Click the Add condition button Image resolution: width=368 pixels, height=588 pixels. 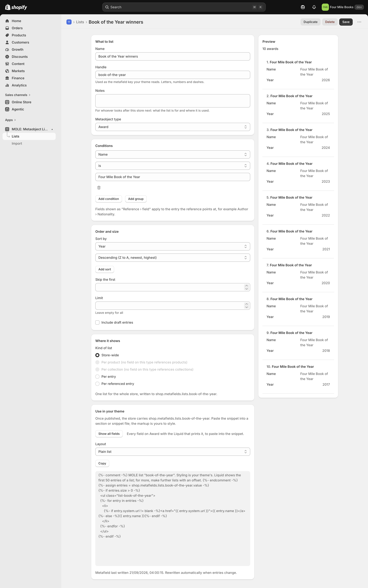[109, 199]
